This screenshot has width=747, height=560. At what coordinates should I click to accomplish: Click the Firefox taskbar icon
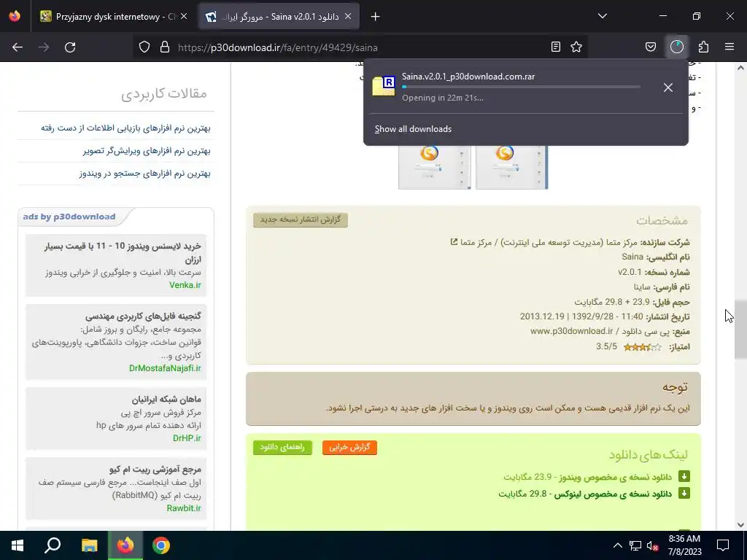(x=125, y=545)
